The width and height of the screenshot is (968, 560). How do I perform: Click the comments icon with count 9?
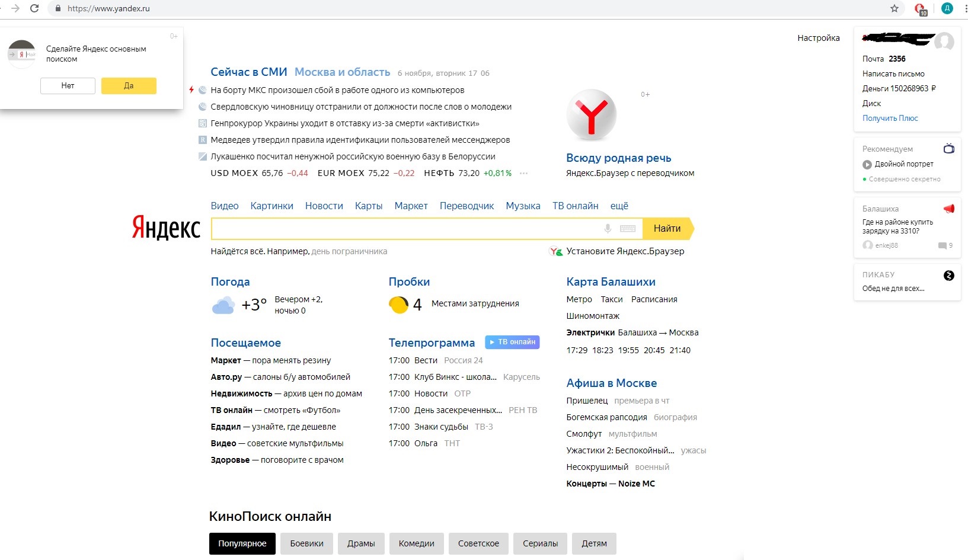(x=943, y=245)
